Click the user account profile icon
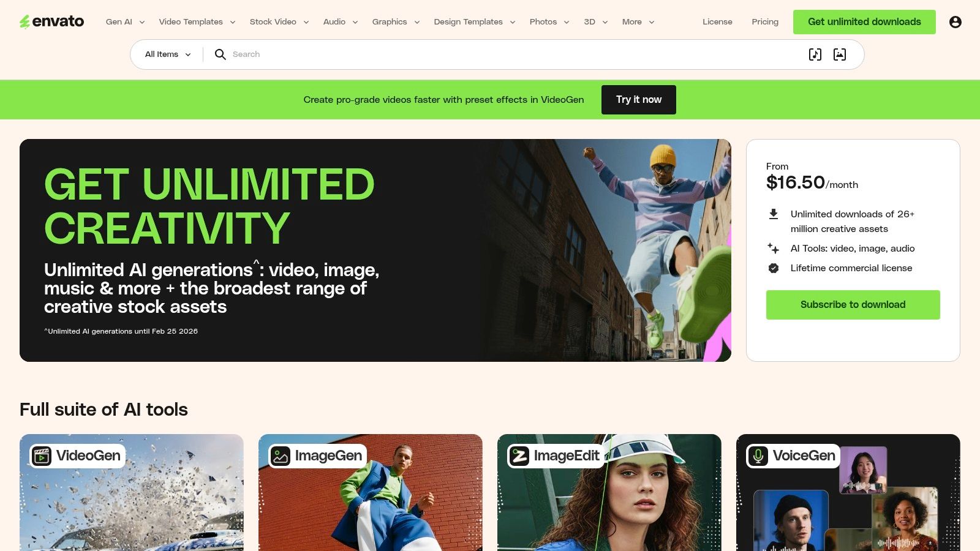The image size is (980, 551). click(x=956, y=21)
